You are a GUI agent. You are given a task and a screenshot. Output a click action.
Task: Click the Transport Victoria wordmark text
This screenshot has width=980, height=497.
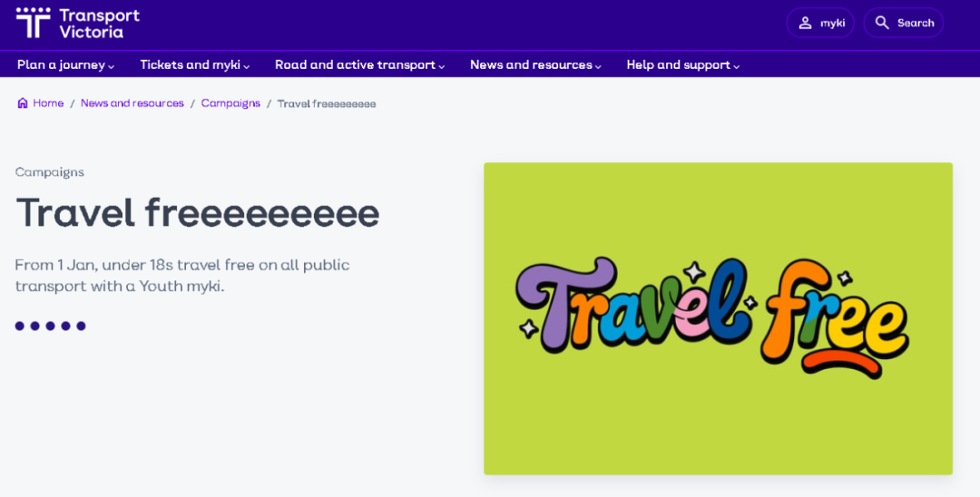click(x=99, y=24)
